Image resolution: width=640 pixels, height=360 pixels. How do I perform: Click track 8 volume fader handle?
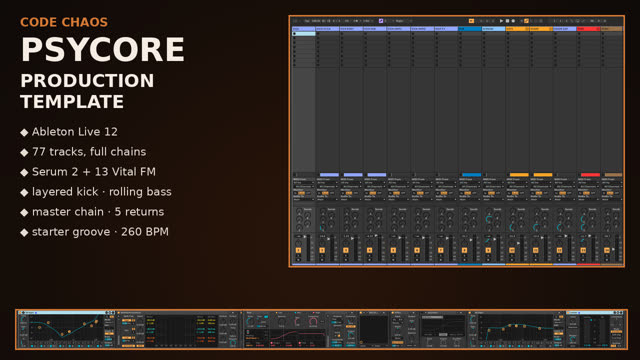pyautogui.click(x=471, y=240)
